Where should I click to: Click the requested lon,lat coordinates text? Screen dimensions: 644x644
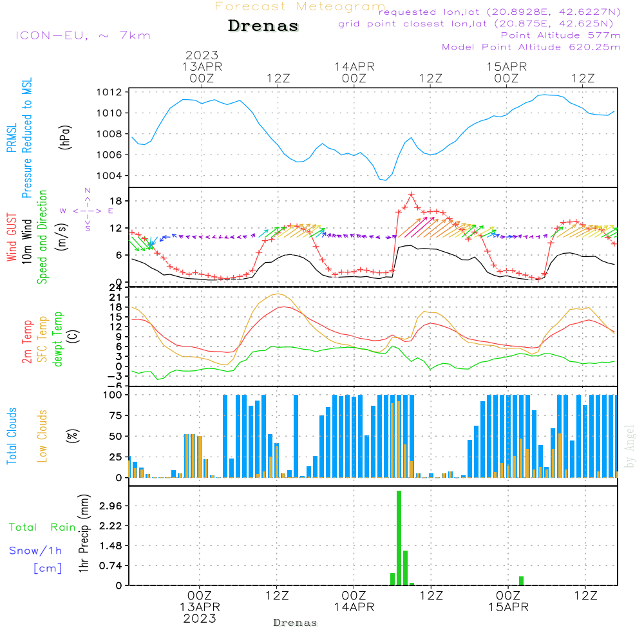[500, 12]
